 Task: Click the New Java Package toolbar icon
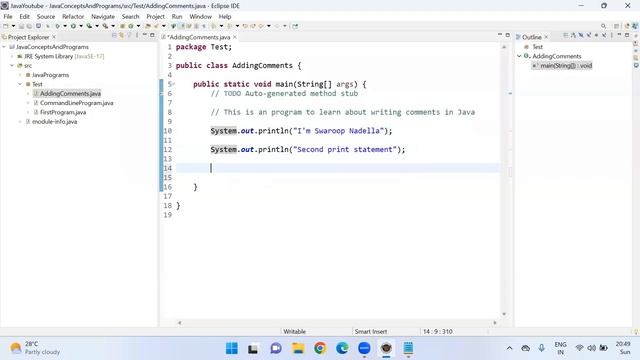122,26
